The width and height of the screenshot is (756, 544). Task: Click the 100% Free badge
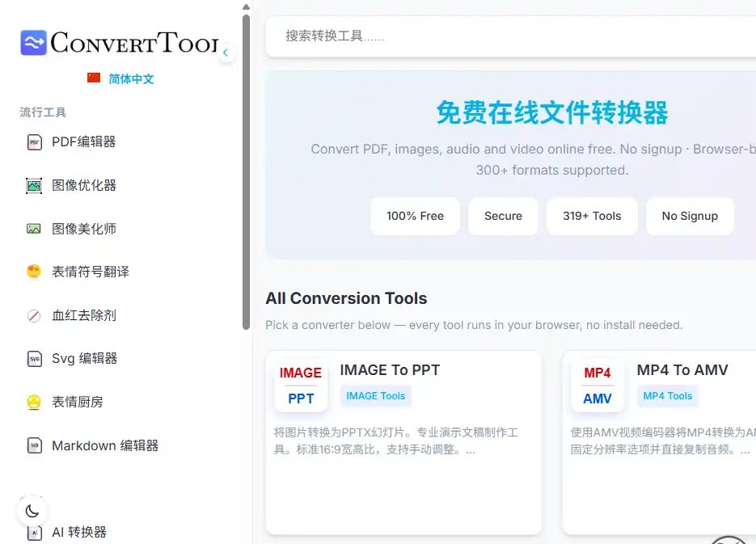(415, 217)
